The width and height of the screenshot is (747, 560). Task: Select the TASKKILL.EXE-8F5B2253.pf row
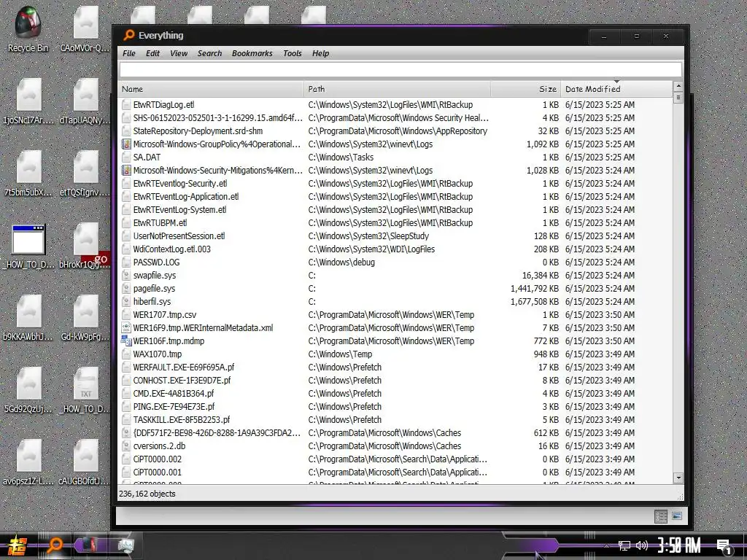(x=395, y=420)
